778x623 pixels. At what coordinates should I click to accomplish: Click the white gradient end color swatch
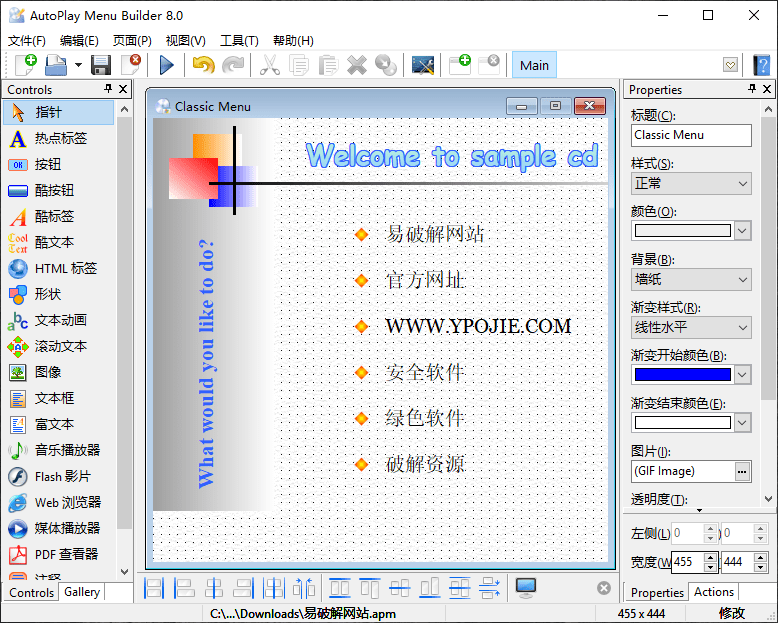click(683, 423)
